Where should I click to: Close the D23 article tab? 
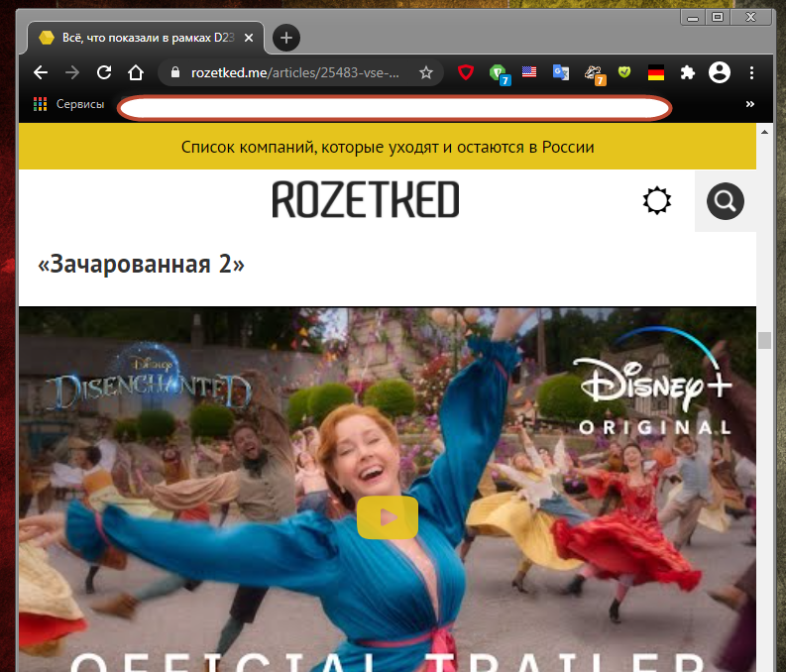249,38
